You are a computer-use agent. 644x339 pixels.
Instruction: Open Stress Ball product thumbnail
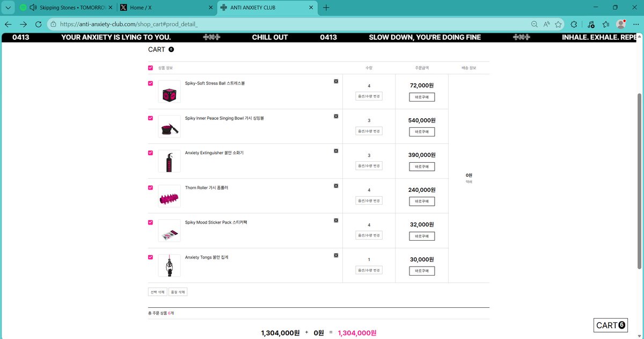tap(170, 91)
